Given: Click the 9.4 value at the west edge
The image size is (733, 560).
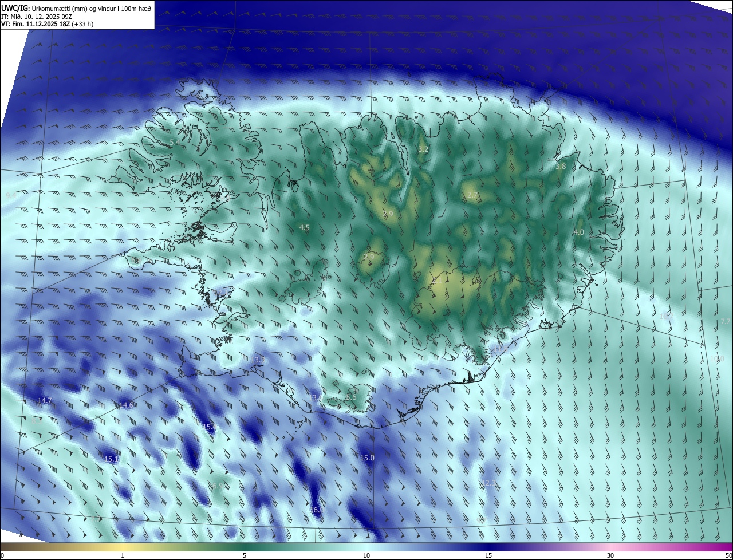Looking at the screenshot, I should [11, 196].
